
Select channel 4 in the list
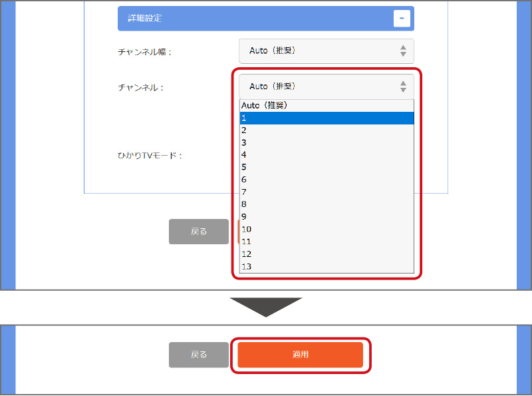(x=327, y=155)
